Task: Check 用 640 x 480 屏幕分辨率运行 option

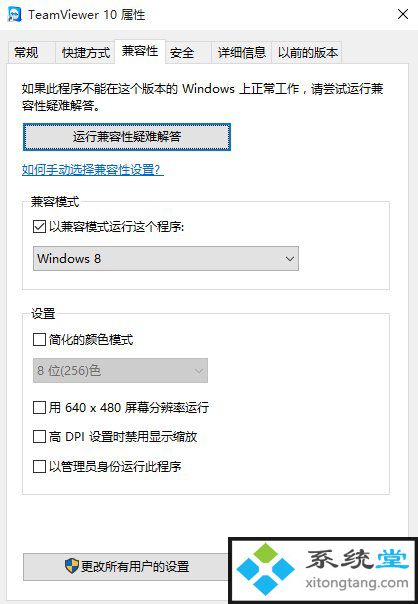Action: coord(39,407)
